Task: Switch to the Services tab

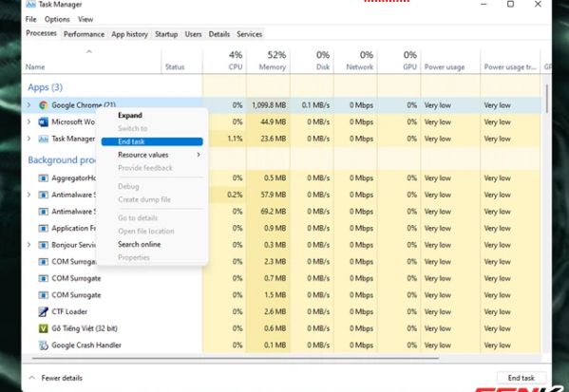Action: pyautogui.click(x=249, y=34)
